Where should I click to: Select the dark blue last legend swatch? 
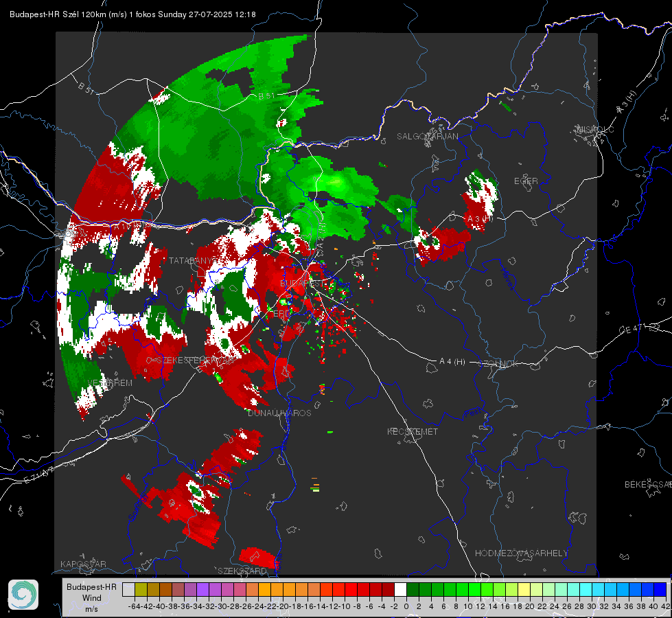pos(660,590)
